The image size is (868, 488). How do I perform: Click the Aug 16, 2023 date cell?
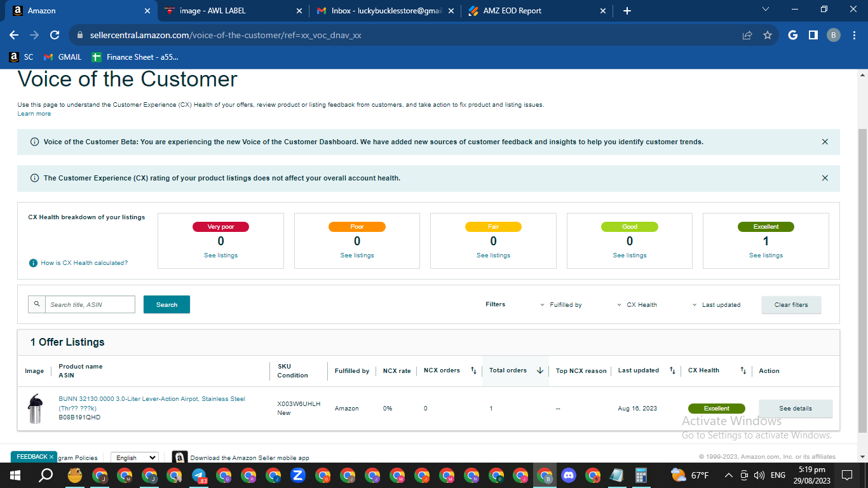[x=636, y=409]
